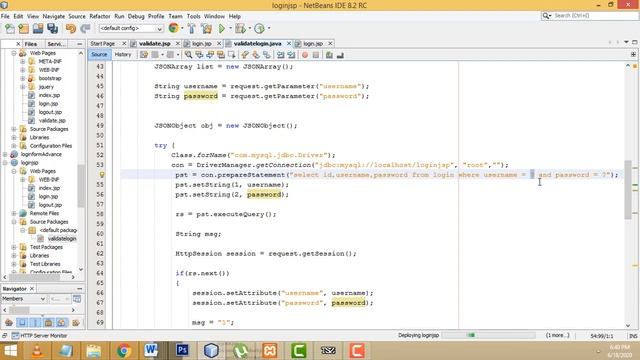Click the Chrome browser selector icon

click(x=173, y=28)
